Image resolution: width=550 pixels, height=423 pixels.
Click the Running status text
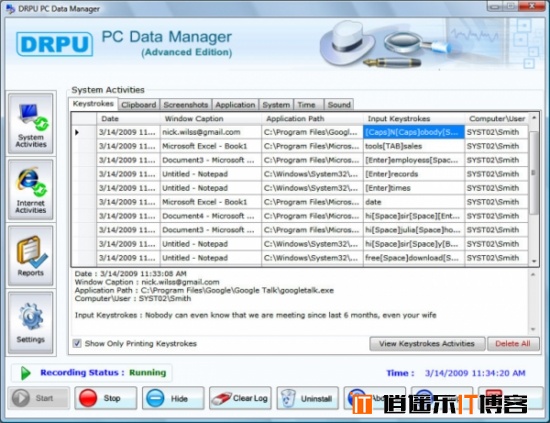point(148,372)
